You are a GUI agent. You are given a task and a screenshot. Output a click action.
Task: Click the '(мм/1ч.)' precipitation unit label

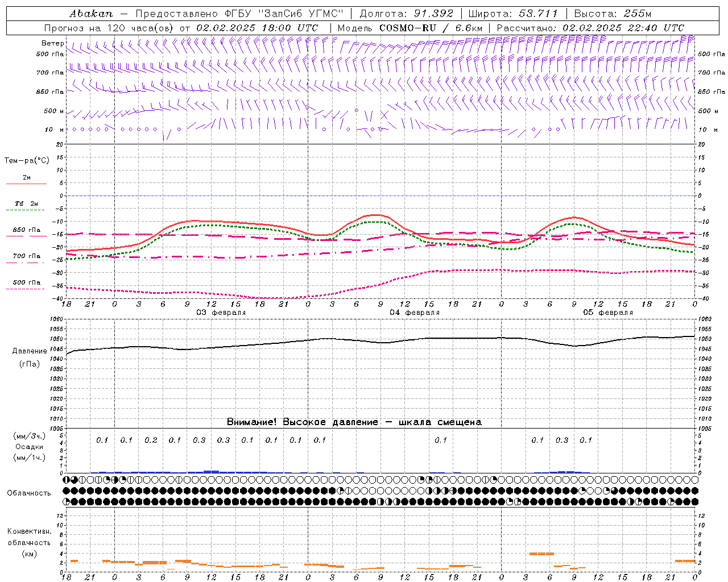point(30,458)
